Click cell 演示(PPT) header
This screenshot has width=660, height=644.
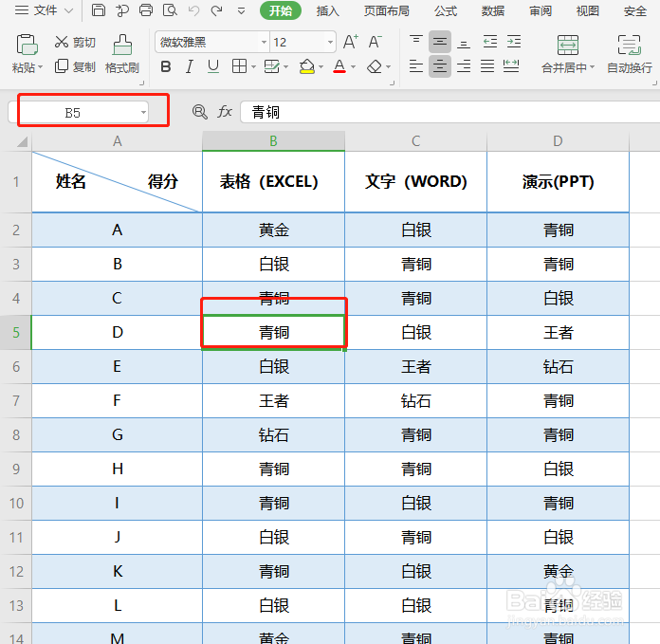[559, 182]
